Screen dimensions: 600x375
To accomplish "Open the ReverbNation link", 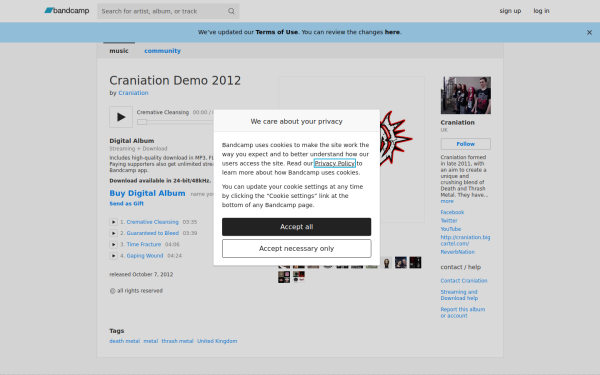I will 457,252.
